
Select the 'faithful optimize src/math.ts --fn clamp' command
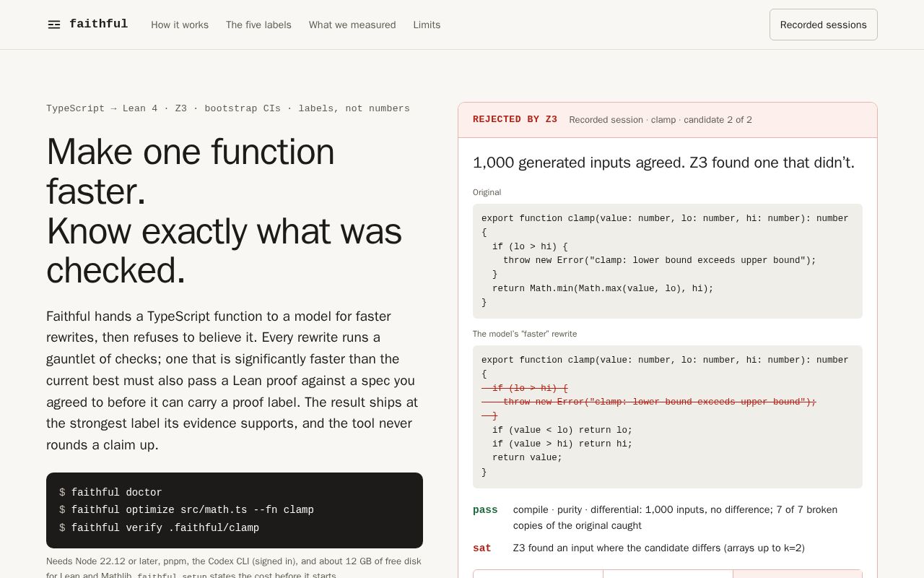click(193, 510)
